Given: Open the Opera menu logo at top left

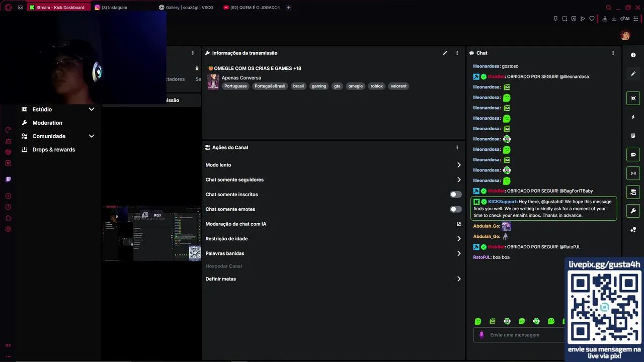Looking at the screenshot, I should [x=8, y=8].
